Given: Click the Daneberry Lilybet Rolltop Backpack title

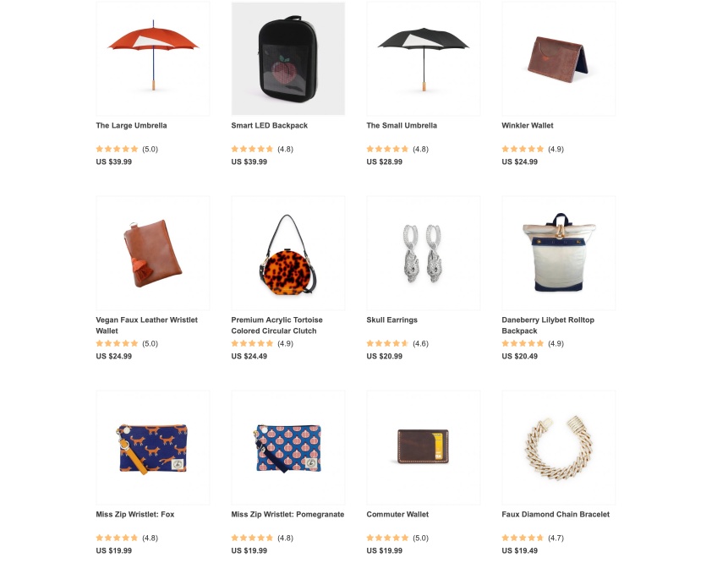Looking at the screenshot, I should (548, 325).
